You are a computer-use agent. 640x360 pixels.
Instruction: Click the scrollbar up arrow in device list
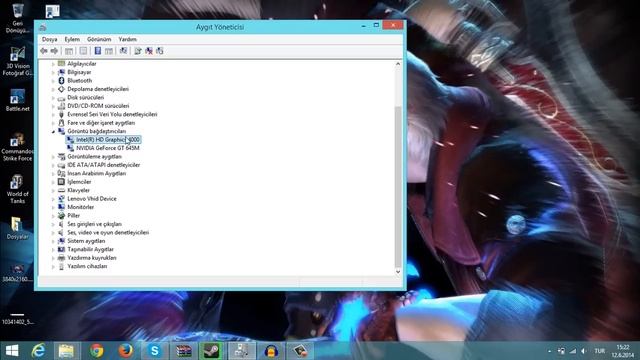398,64
